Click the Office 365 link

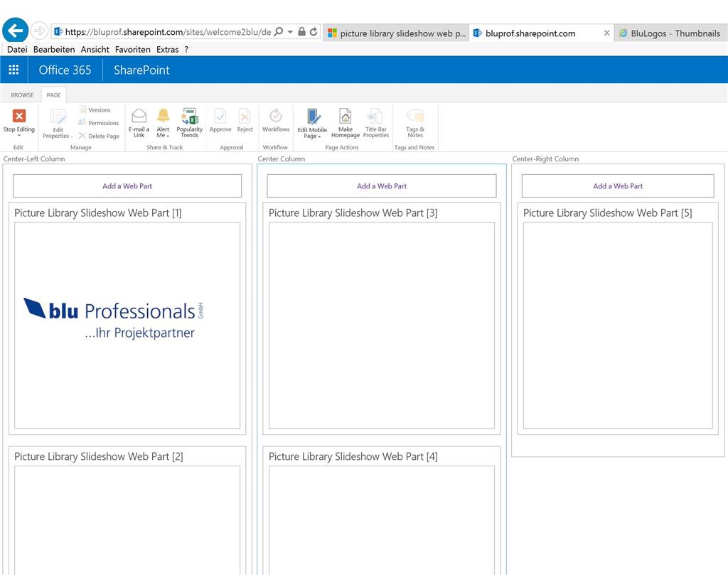(65, 70)
